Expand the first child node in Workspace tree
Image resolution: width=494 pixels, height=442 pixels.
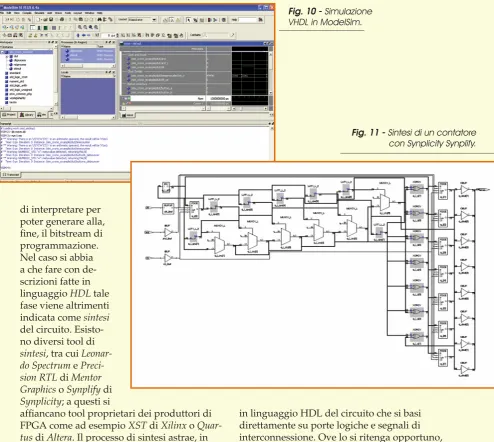point(7,57)
